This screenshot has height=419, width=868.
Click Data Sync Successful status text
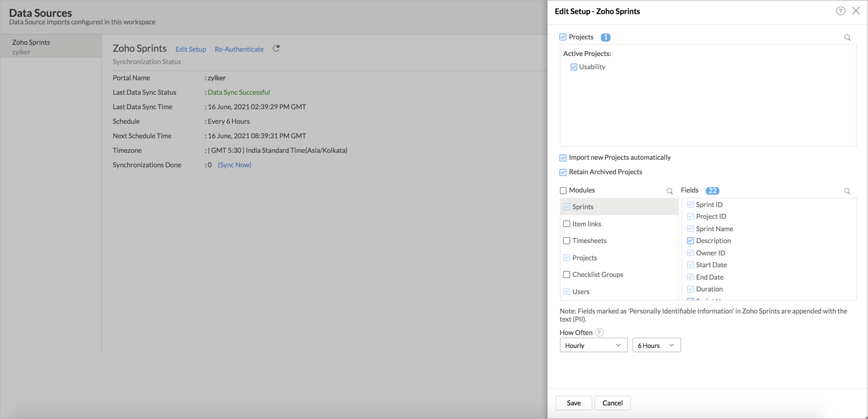pyautogui.click(x=239, y=92)
